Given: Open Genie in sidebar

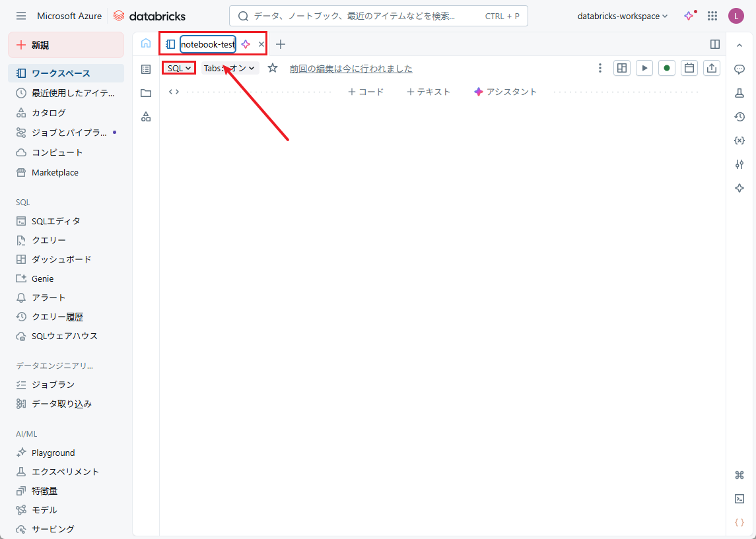Looking at the screenshot, I should 66,278.
